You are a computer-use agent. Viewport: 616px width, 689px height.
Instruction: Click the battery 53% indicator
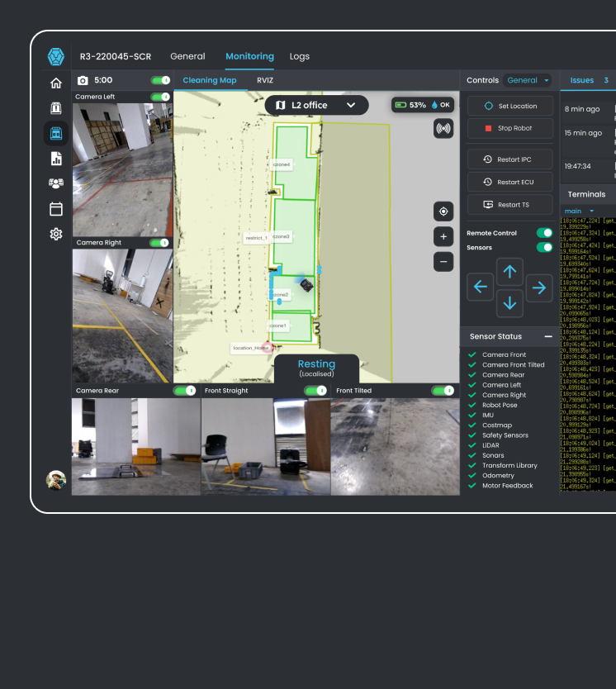(410, 105)
